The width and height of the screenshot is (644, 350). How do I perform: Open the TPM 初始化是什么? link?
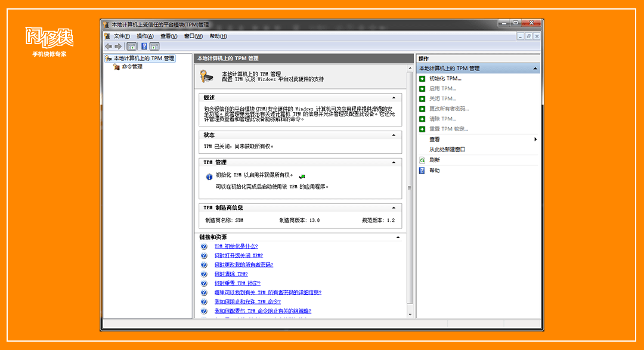click(x=236, y=246)
